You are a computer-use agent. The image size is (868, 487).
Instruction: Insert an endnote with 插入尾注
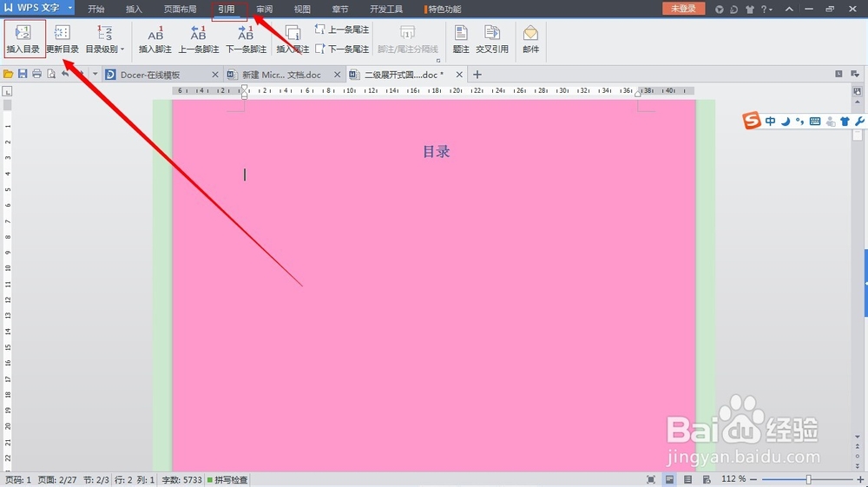[293, 39]
